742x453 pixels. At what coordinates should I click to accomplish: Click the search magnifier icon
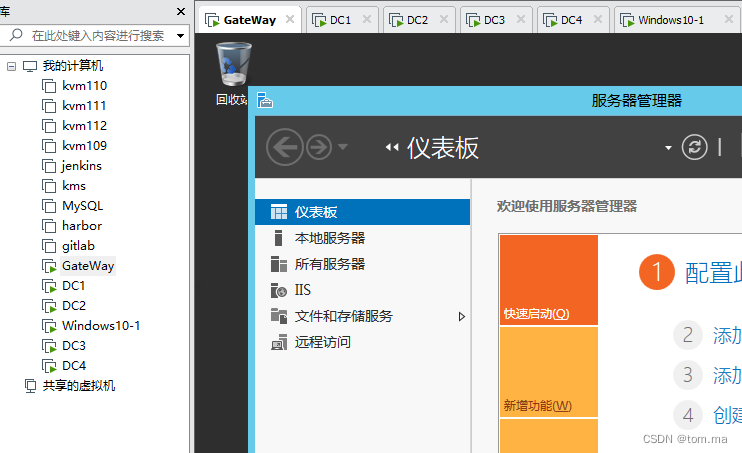click(16, 35)
